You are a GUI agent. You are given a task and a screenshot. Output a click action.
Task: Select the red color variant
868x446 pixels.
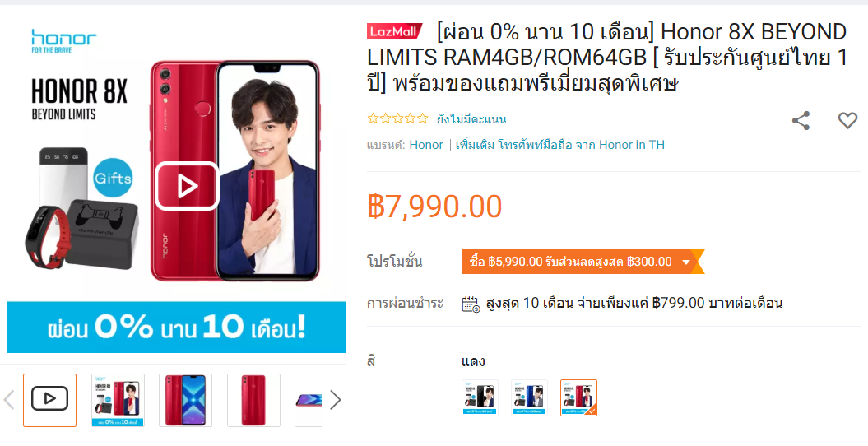578,397
